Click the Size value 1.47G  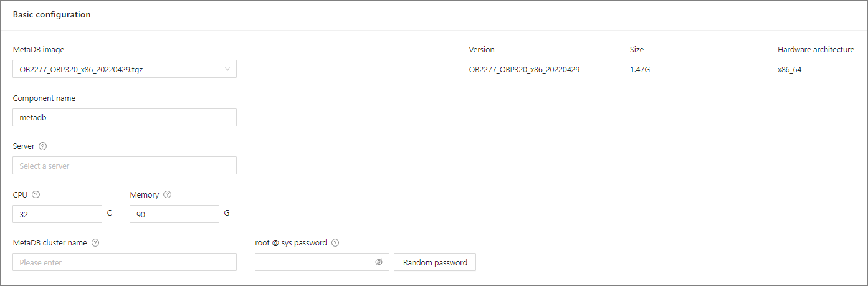[640, 70]
